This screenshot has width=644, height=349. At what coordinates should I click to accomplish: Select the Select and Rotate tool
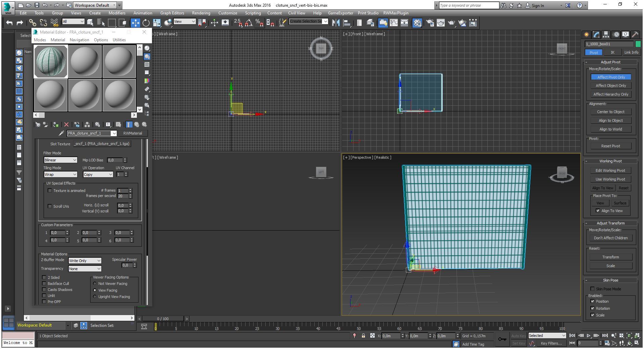pos(146,23)
